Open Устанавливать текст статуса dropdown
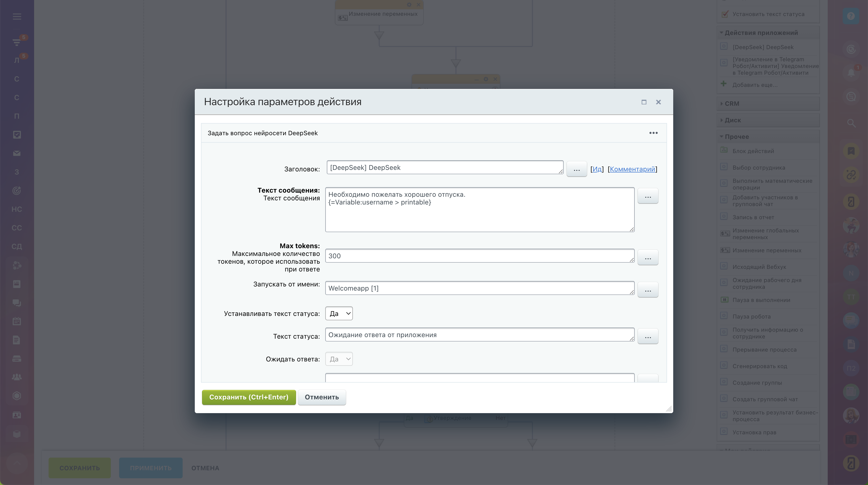Viewport: 868px width, 485px height. (x=339, y=313)
